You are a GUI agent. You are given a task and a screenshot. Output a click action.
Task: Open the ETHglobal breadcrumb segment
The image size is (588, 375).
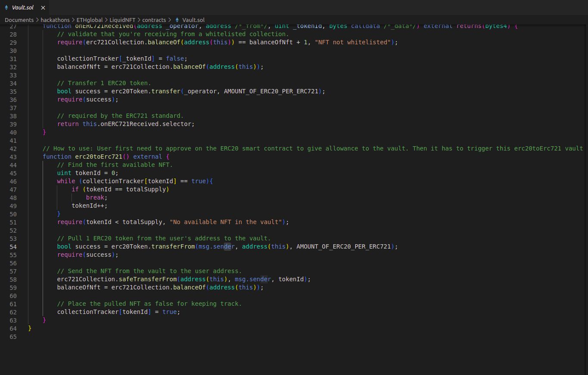pos(90,20)
